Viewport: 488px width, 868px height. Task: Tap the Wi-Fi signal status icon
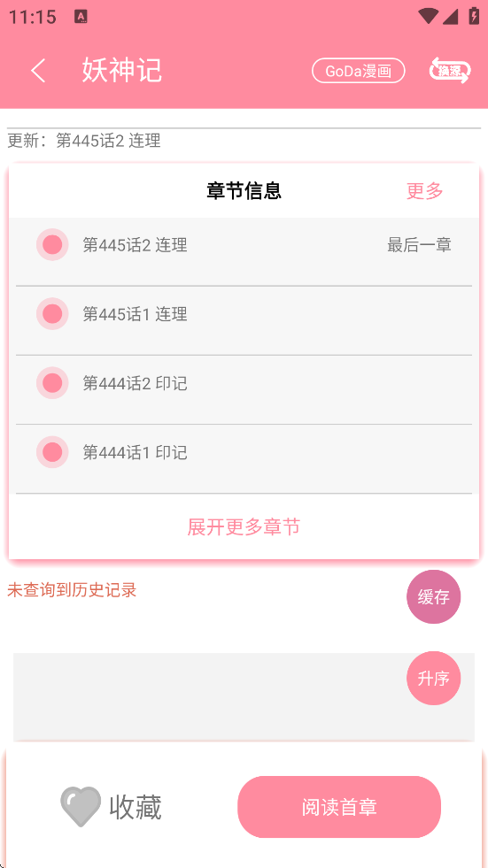(428, 16)
